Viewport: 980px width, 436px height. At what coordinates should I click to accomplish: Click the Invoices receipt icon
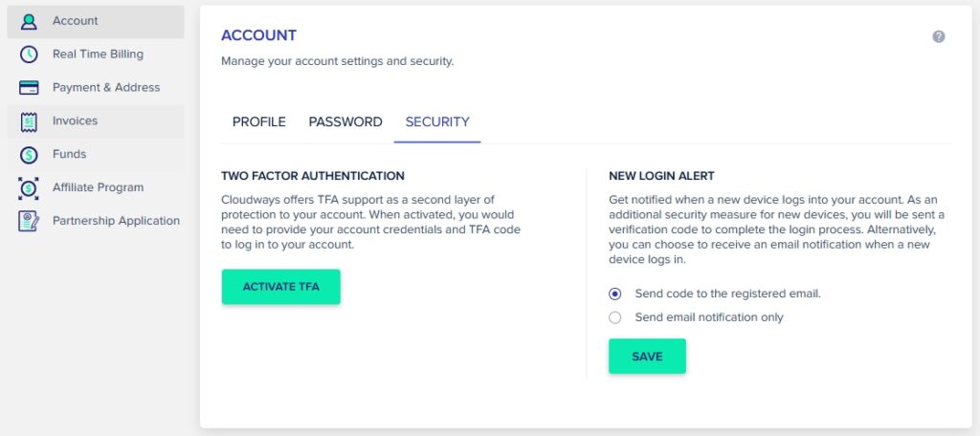[x=29, y=121]
